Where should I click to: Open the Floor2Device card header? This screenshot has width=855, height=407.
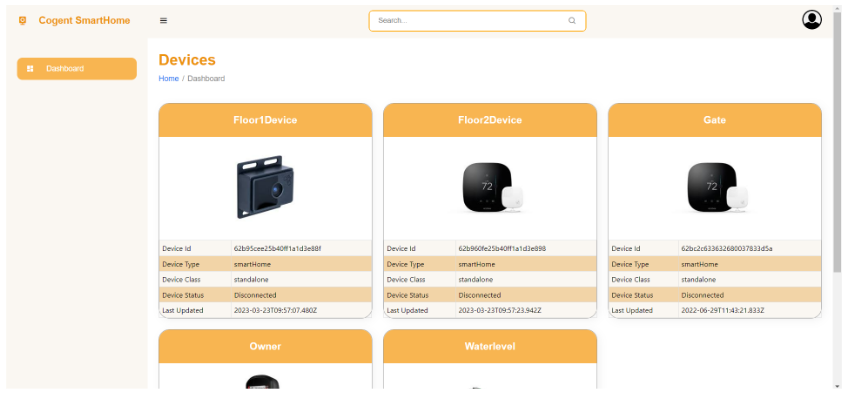coord(490,120)
